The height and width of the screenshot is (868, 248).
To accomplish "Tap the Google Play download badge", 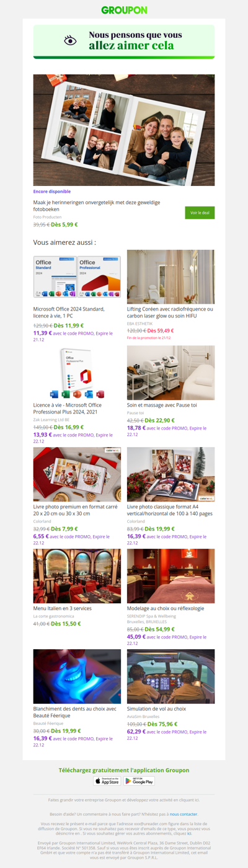I will tap(139, 781).
